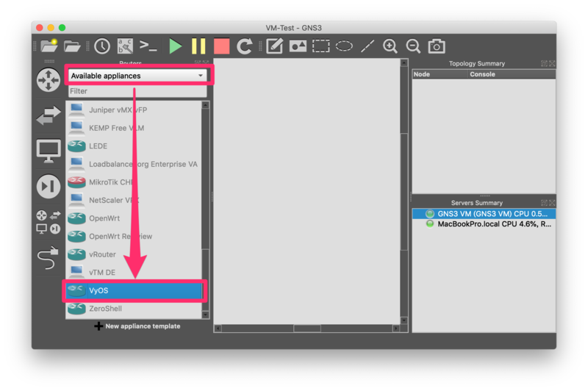Close the Routers dock panel
The width and height of the screenshot is (588, 391).
(x=205, y=62)
